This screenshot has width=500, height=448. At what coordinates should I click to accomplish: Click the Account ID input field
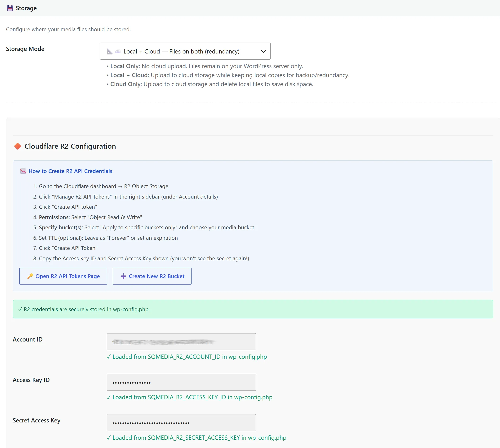pos(181,342)
